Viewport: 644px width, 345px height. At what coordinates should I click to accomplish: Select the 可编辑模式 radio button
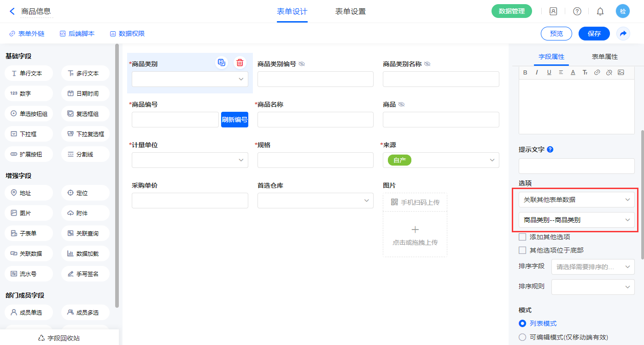coord(522,337)
